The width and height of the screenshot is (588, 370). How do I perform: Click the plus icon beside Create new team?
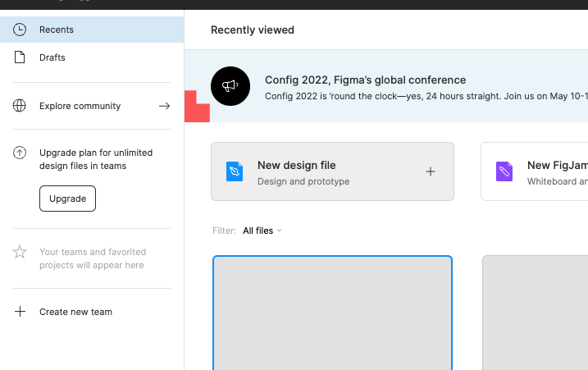[x=20, y=312]
